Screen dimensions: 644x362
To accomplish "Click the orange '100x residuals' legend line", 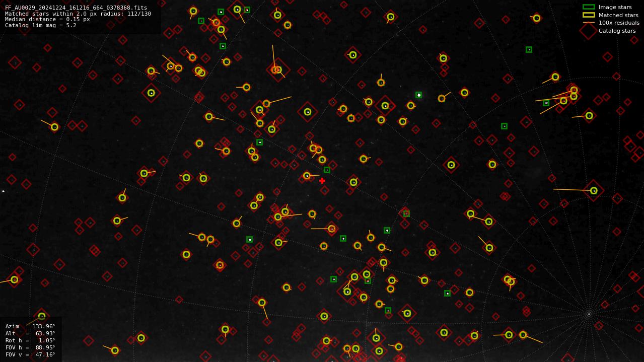I will point(589,23).
